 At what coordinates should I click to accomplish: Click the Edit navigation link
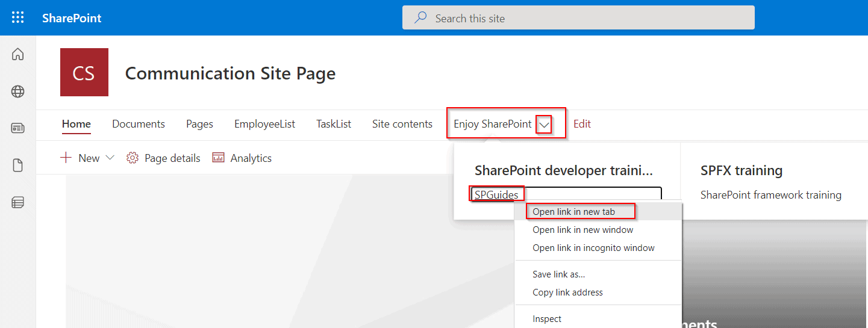582,124
